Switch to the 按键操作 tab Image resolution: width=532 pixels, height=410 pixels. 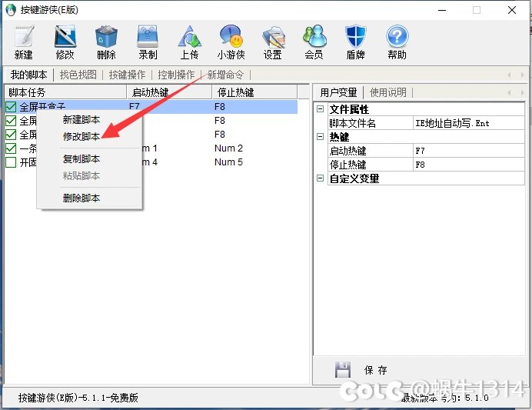[x=127, y=75]
